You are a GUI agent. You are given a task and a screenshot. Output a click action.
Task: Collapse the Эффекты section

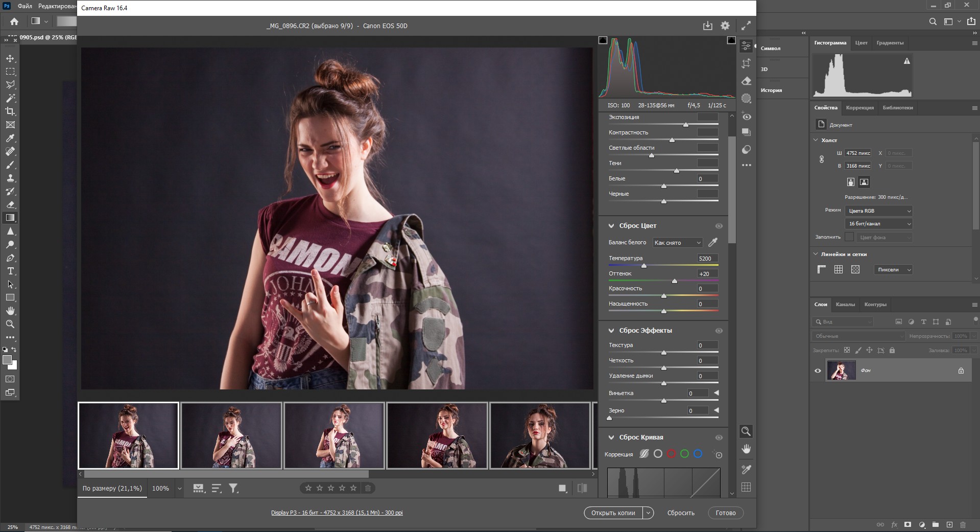pyautogui.click(x=611, y=331)
